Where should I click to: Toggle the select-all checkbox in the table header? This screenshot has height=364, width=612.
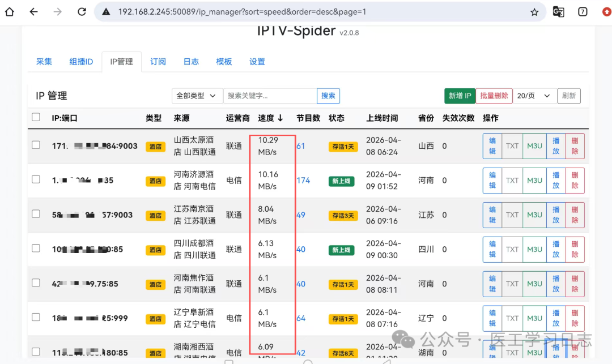36,117
